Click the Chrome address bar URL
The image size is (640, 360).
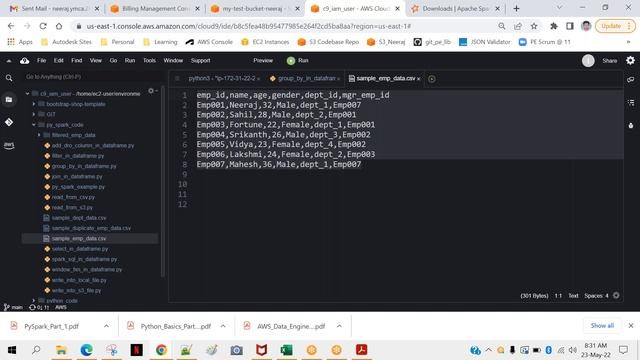pos(249,26)
